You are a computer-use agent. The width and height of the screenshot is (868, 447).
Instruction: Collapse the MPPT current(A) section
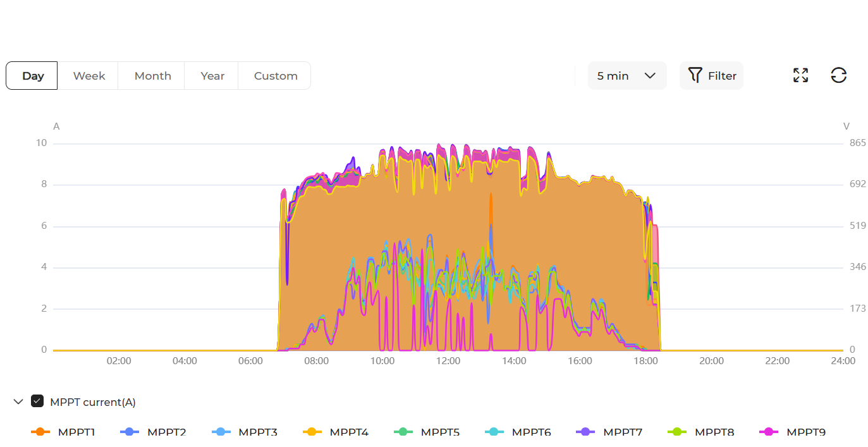coord(18,401)
